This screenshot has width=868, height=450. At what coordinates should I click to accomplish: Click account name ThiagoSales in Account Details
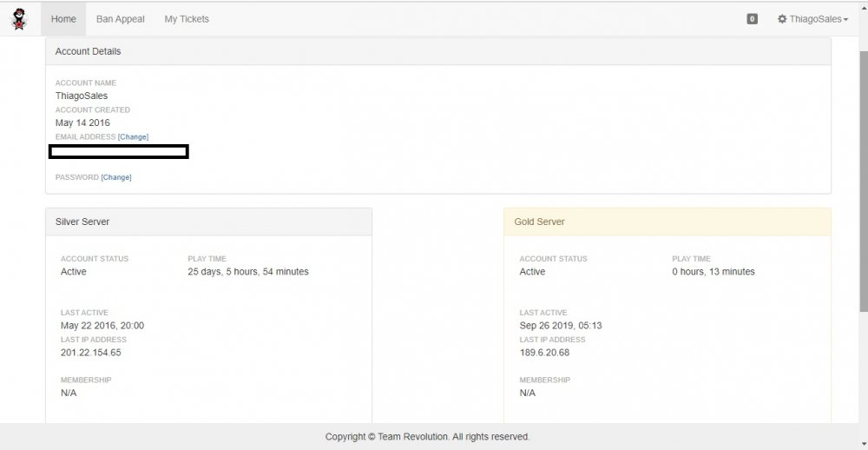[x=82, y=96]
